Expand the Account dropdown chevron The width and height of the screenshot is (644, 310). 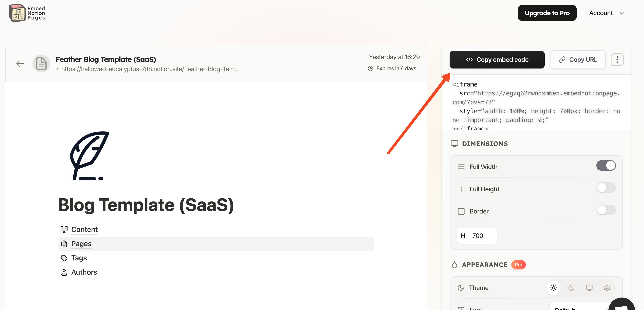[x=622, y=13]
